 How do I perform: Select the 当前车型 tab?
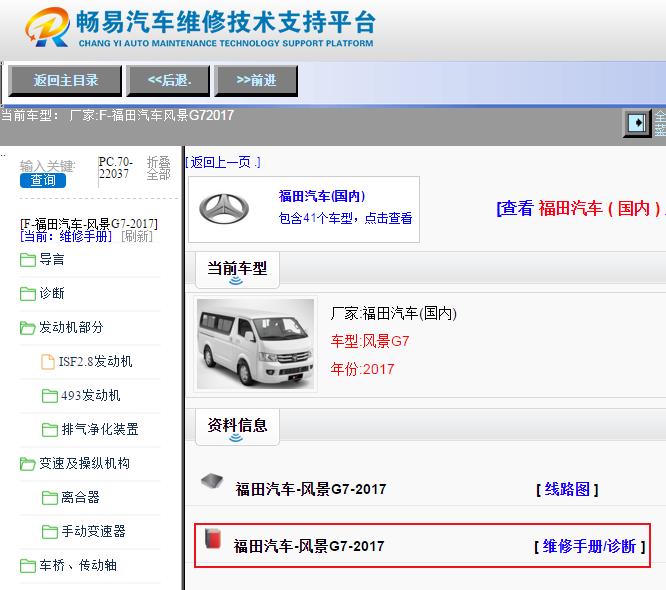tap(237, 270)
